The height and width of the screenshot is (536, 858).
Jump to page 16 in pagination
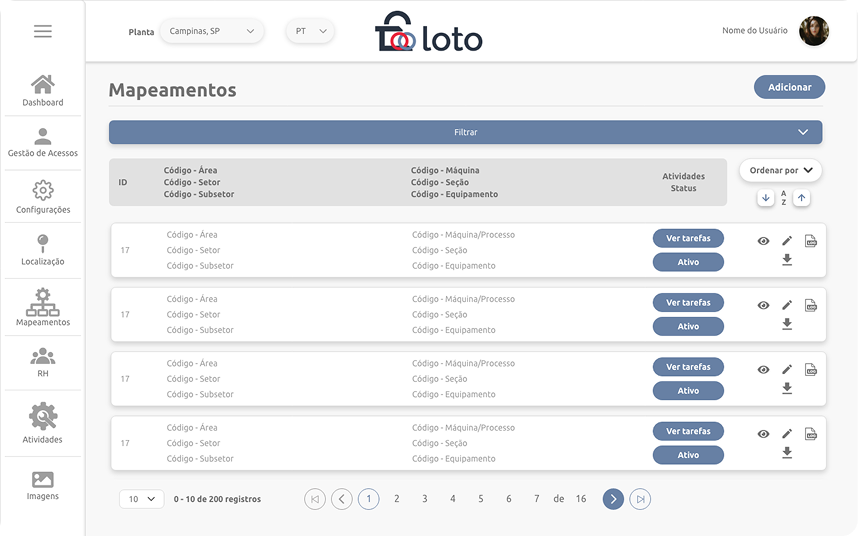coord(581,499)
